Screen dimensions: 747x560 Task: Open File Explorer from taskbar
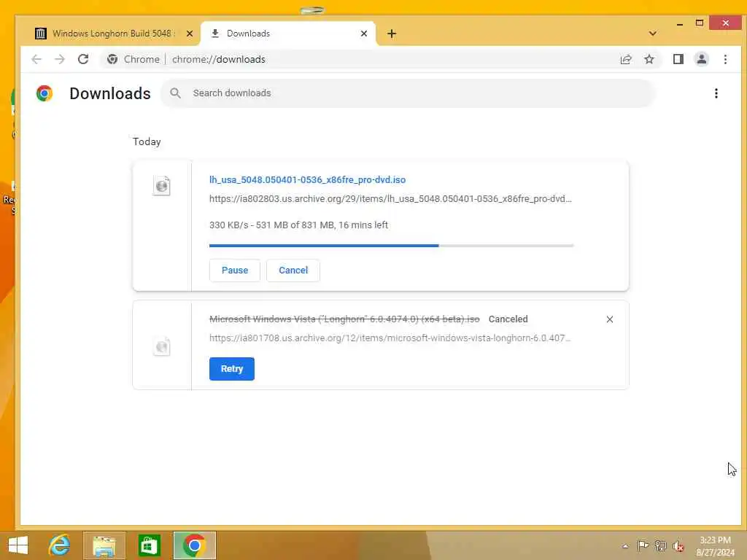pos(104,545)
